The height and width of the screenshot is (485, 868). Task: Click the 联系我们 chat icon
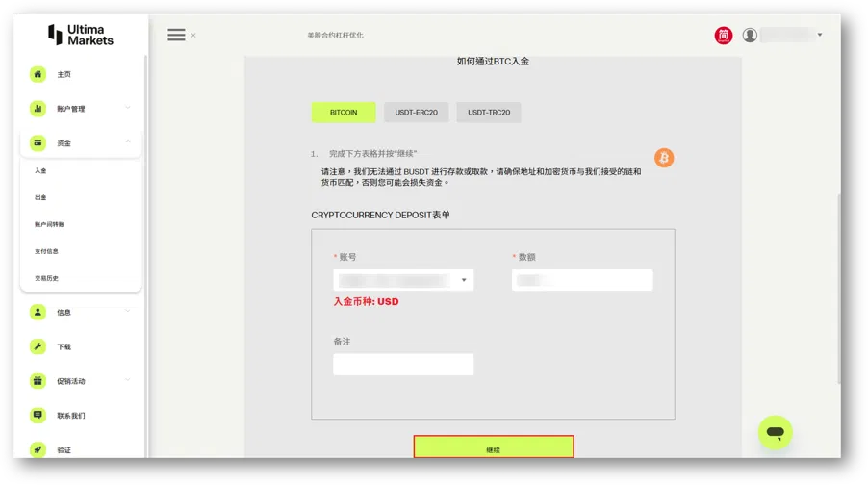pyautogui.click(x=38, y=416)
